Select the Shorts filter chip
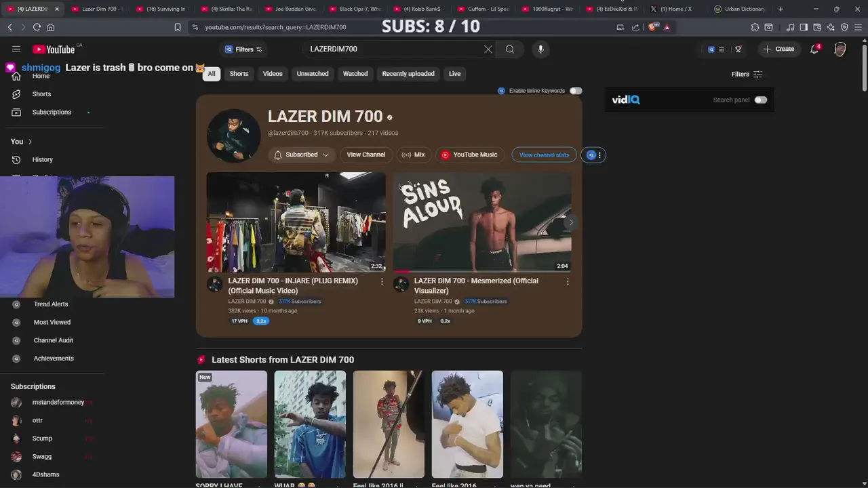Image resolution: width=868 pixels, height=488 pixels. [x=239, y=74]
